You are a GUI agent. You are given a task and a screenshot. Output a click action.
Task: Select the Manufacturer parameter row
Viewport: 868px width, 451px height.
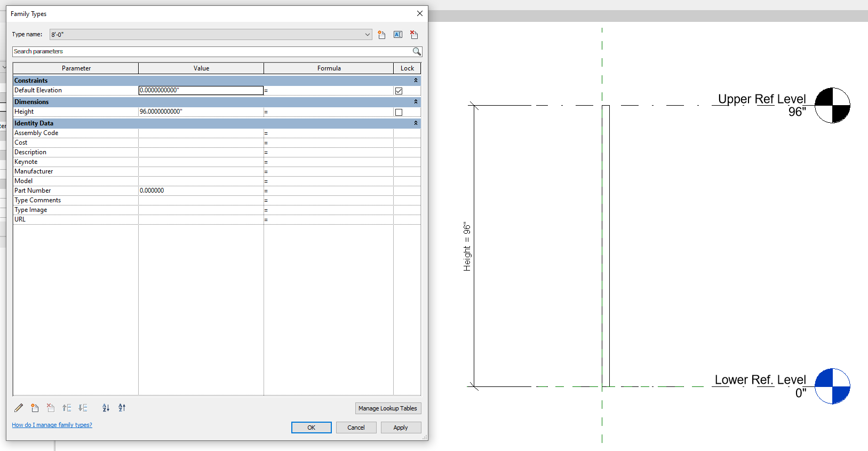(217, 171)
